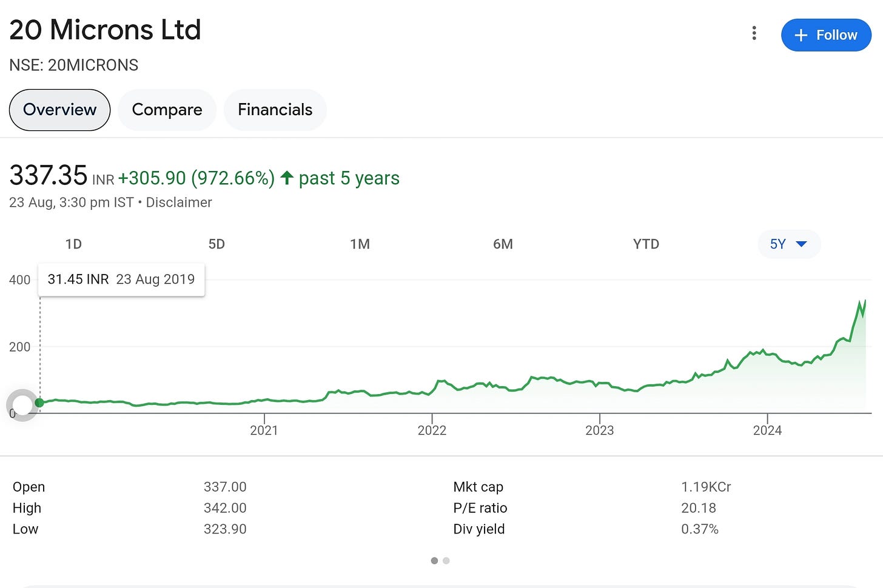Select the YTD time range
This screenshot has height=588, width=883.
(646, 244)
